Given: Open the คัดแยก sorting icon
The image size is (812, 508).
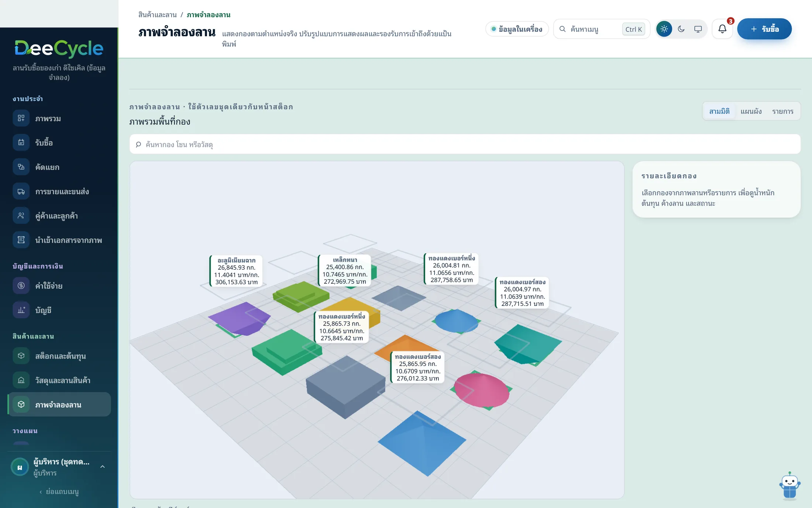Looking at the screenshot, I should 21,167.
